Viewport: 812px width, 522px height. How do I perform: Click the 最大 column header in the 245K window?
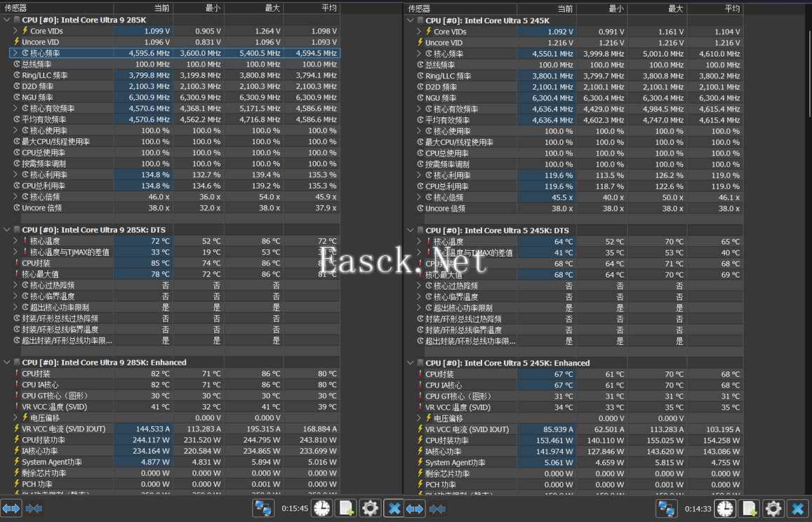click(x=658, y=8)
